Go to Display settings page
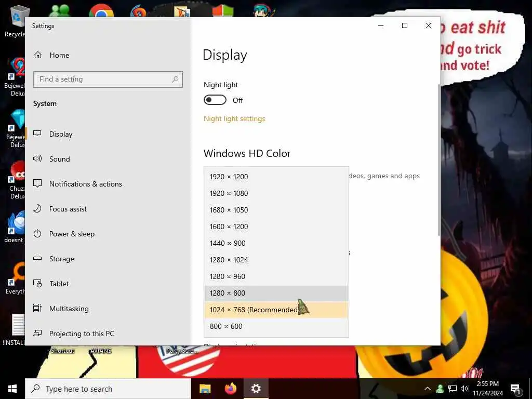The height and width of the screenshot is (399, 532). [108, 134]
